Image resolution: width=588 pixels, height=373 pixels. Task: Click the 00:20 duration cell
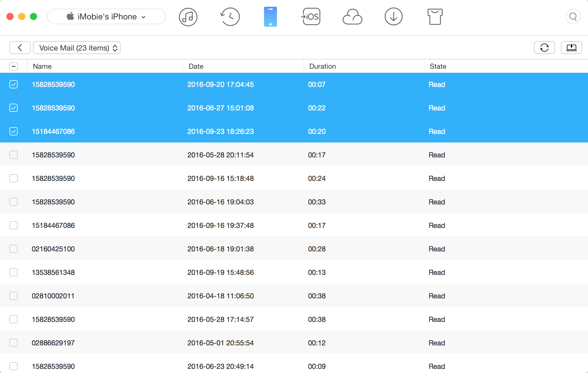tap(317, 131)
